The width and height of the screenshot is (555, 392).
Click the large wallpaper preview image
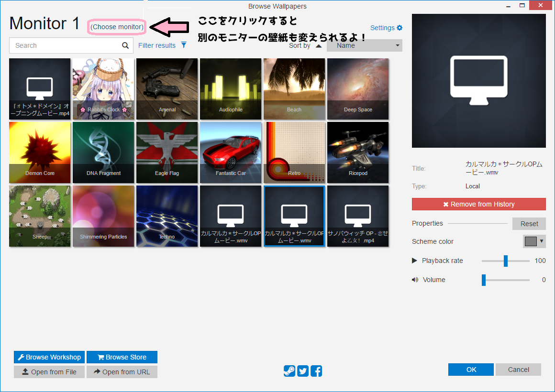(x=479, y=81)
